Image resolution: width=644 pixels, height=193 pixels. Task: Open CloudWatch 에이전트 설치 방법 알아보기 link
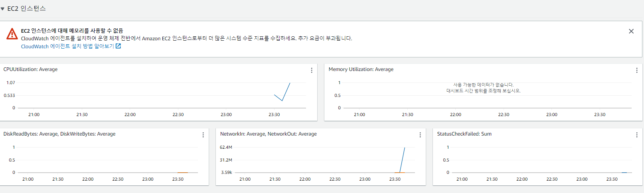tap(67, 46)
